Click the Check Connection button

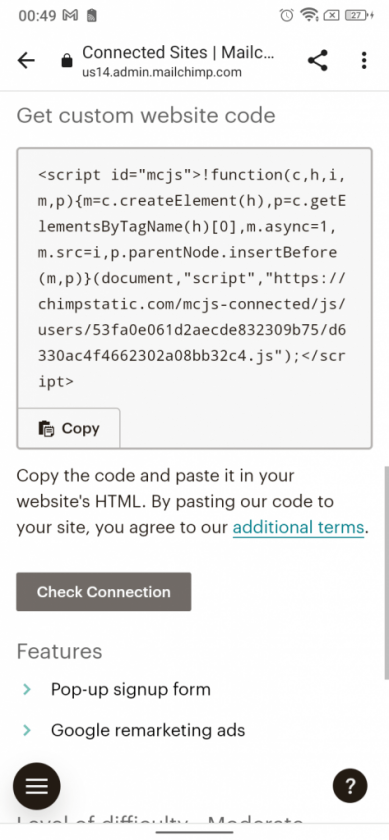tap(103, 591)
